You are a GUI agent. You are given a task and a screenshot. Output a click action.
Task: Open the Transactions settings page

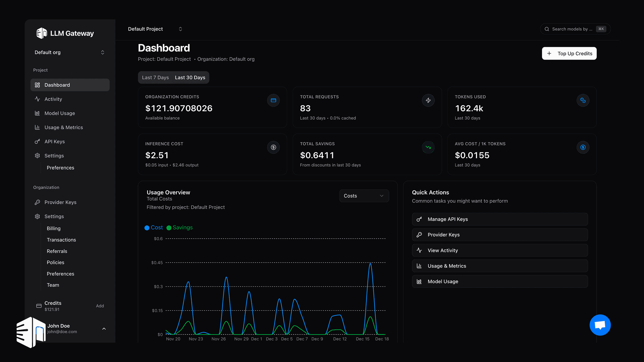[x=61, y=239]
